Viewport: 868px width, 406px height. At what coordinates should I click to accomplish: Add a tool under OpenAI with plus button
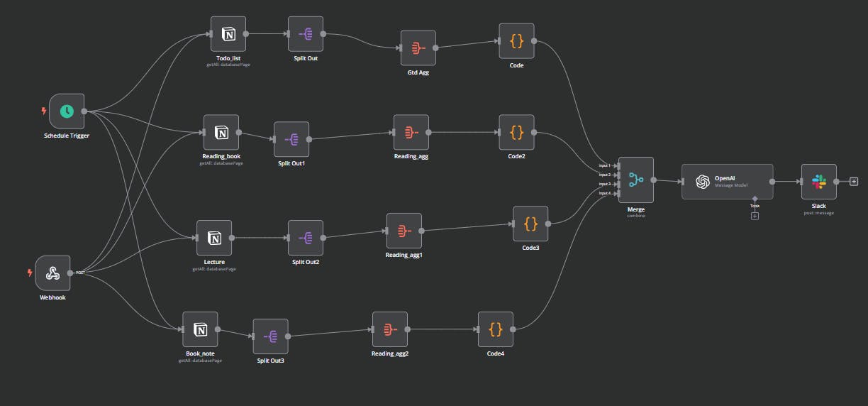click(x=755, y=216)
